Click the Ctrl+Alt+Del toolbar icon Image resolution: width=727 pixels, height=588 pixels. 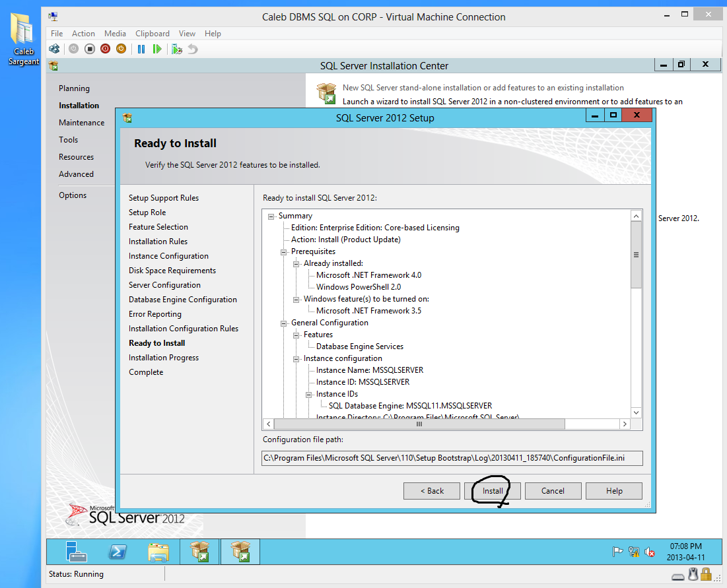54,49
